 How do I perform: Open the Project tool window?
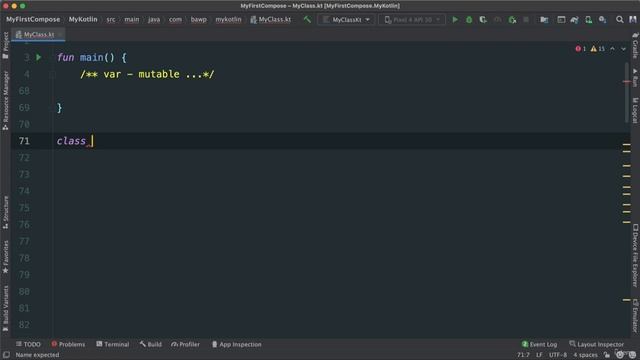(6, 45)
